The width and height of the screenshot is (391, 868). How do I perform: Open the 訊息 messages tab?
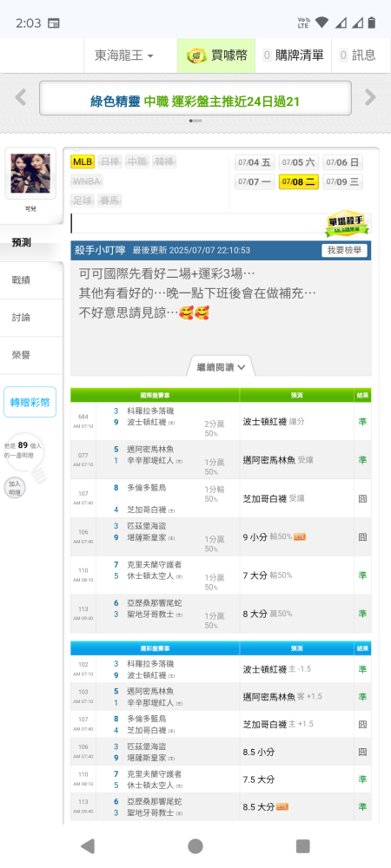358,56
